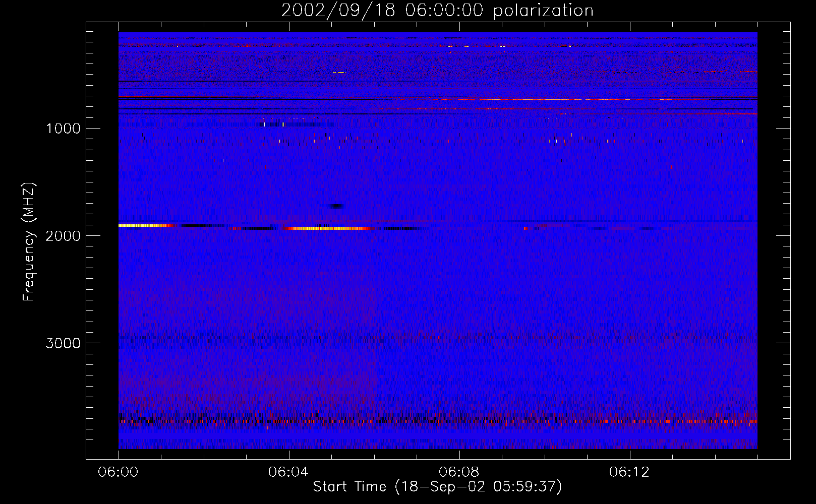
Task: Click the 'Frequency (MHZ)' axis label
Action: click(x=29, y=242)
